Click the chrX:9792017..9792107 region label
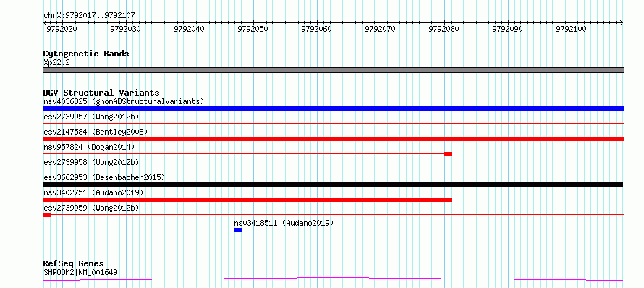The height and width of the screenshot is (288, 644). (89, 16)
